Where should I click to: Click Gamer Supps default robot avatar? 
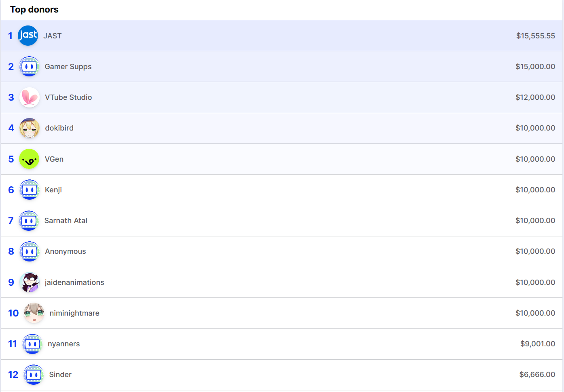29,66
